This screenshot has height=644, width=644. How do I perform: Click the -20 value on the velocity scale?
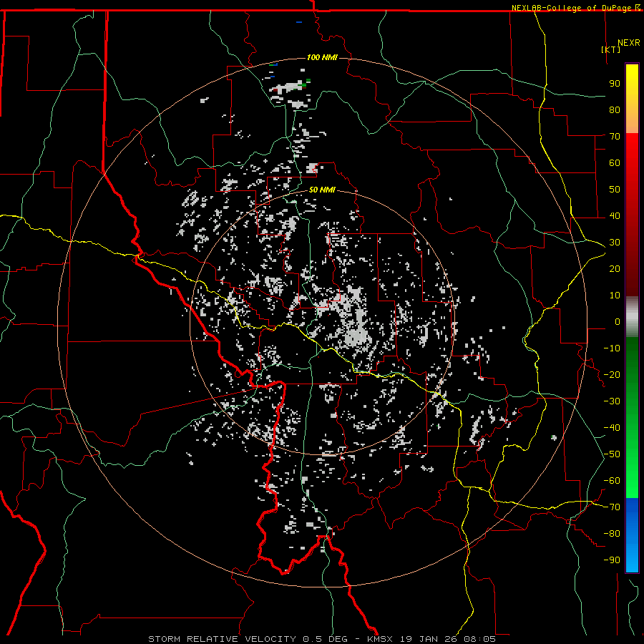point(612,375)
